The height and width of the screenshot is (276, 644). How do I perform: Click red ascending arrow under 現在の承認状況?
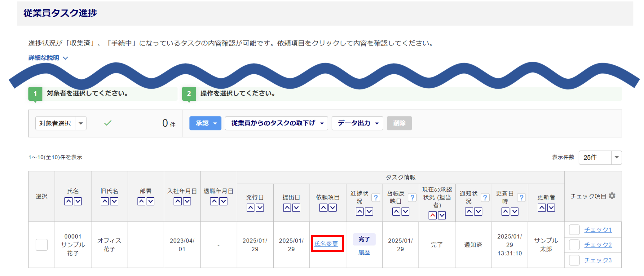pyautogui.click(x=433, y=215)
